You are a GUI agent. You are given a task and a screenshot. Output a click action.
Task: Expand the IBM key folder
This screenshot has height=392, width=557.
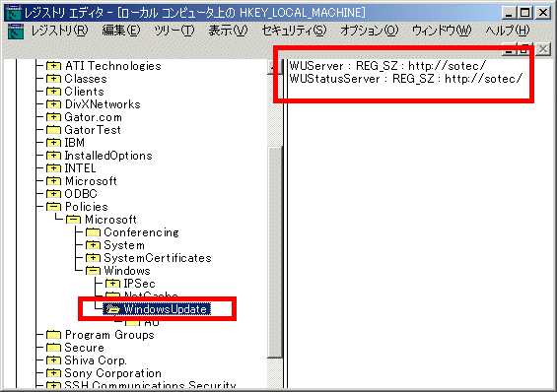click(53, 142)
